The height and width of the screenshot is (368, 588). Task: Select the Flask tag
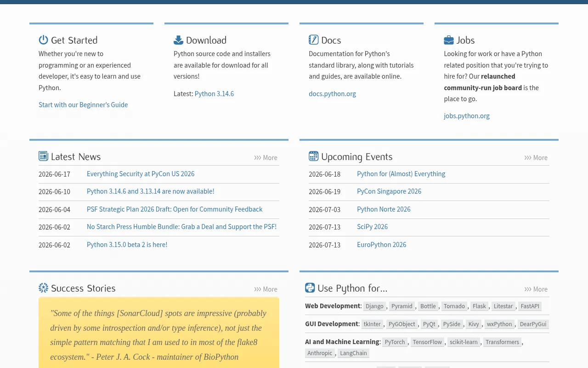tap(479, 306)
